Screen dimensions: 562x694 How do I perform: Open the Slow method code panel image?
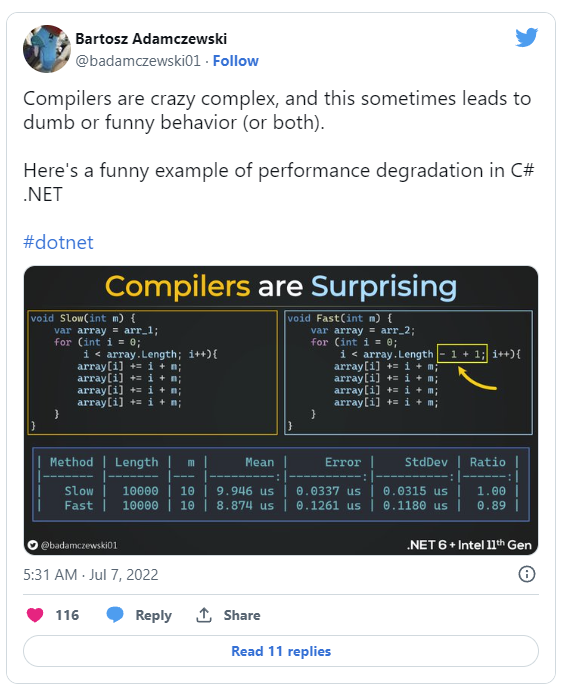click(153, 372)
